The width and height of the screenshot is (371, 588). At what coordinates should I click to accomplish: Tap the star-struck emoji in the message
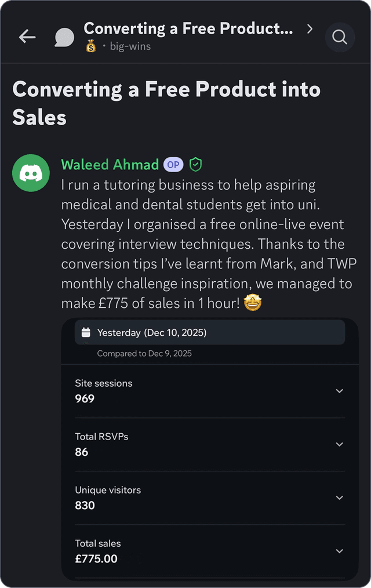(253, 302)
